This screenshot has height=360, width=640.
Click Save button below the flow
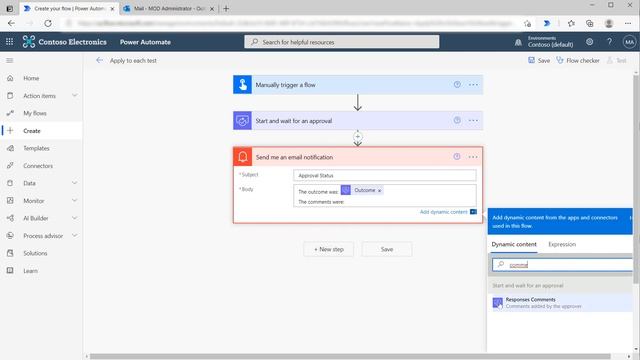(387, 249)
